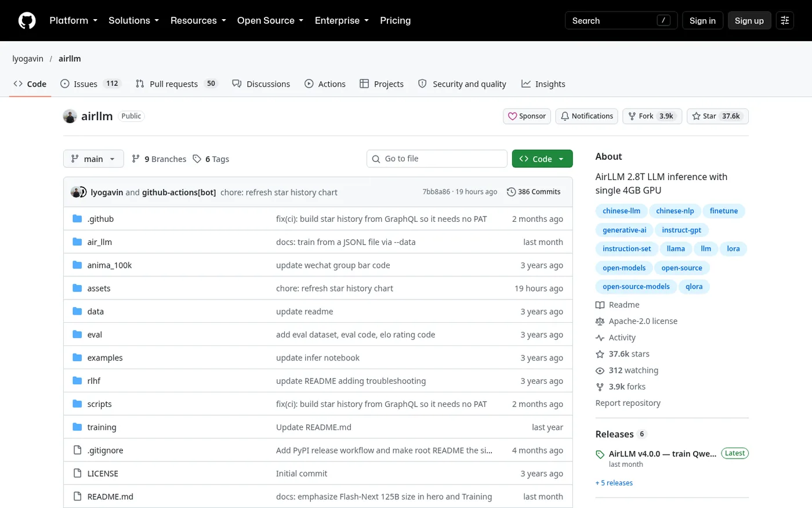Open the Pull requests tab

tap(176, 84)
